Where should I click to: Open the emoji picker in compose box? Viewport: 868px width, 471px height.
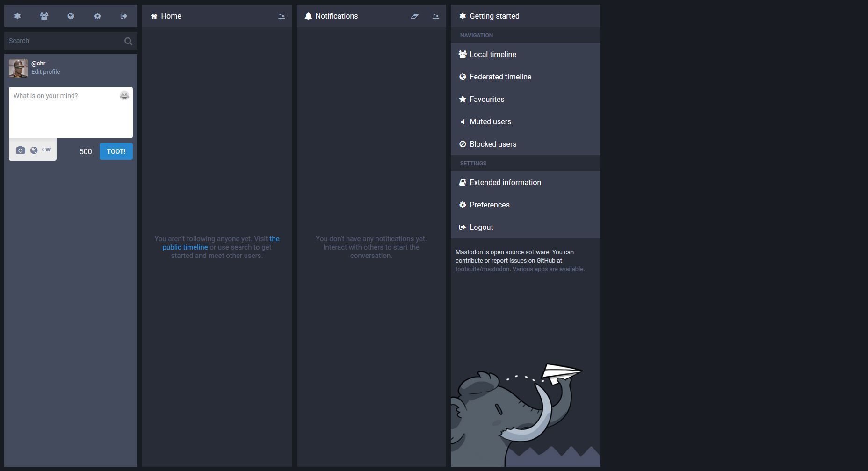click(124, 95)
